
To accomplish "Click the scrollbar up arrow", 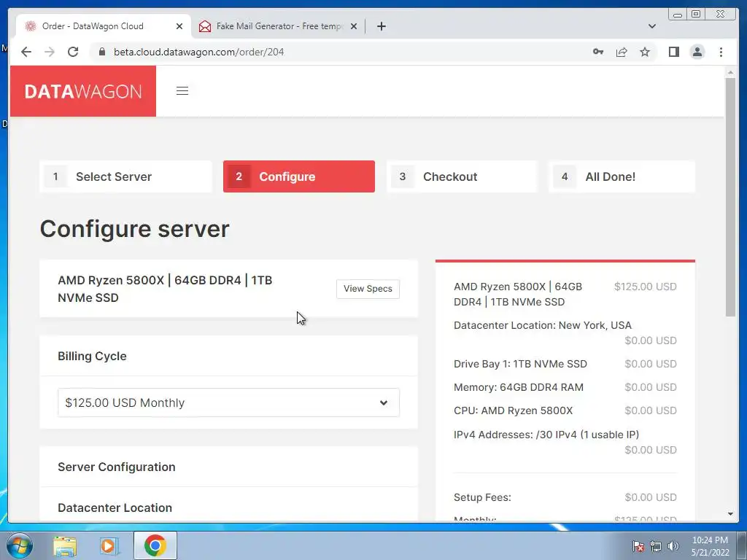I will (730, 72).
